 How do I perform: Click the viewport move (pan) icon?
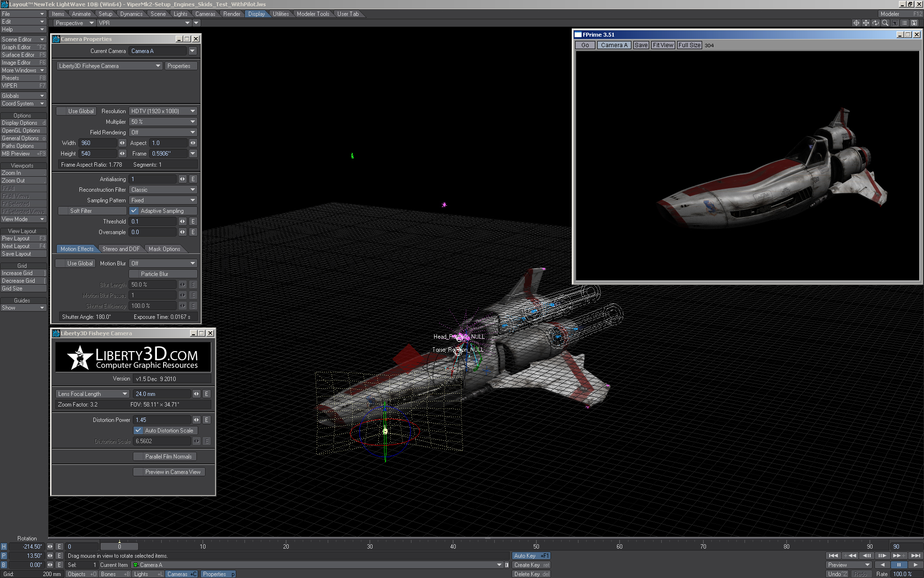866,23
